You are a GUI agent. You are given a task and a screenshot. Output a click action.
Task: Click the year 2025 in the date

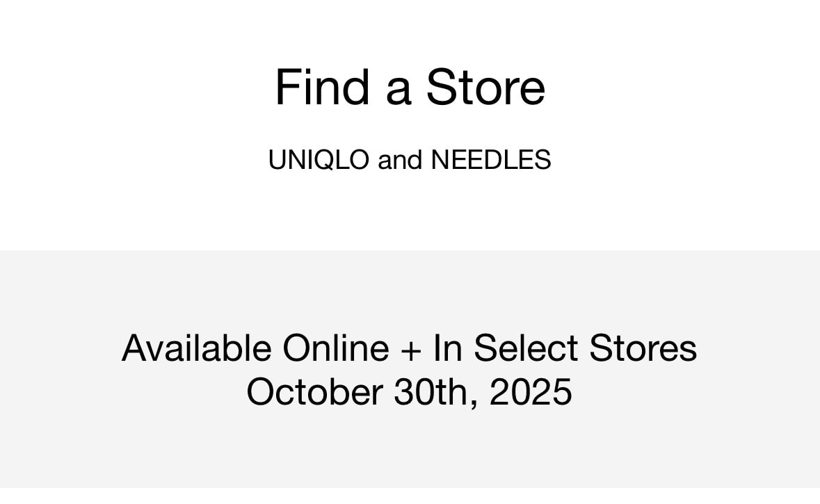pos(531,391)
